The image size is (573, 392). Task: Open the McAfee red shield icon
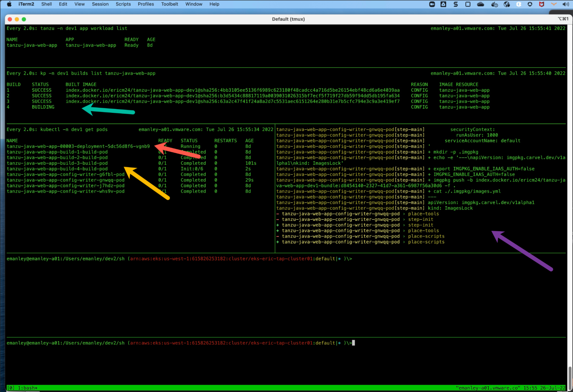(541, 4)
